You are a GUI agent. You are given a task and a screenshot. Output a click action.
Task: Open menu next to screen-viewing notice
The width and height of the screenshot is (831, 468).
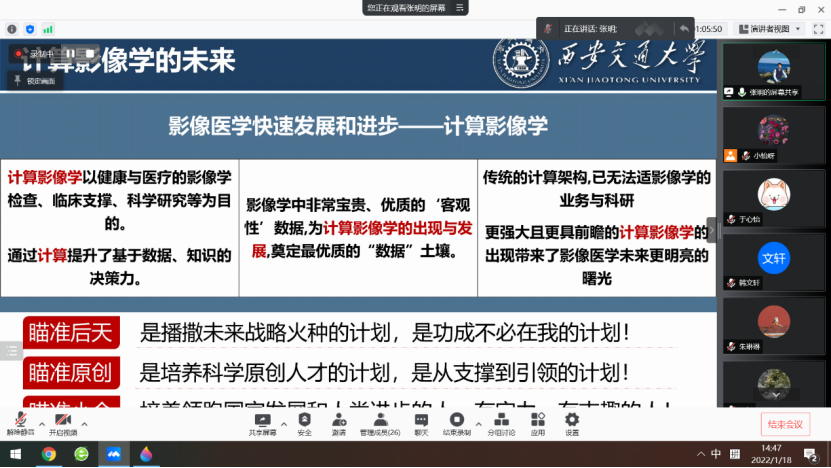(x=460, y=8)
